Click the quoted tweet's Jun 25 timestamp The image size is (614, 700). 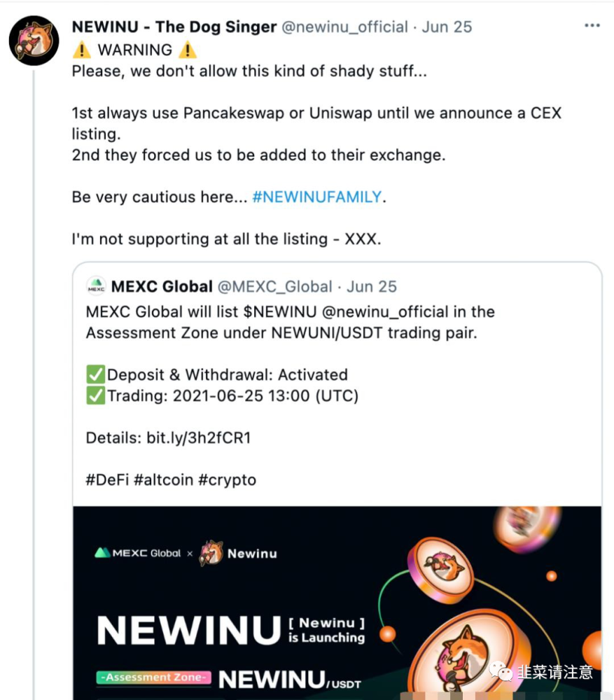pos(372,286)
